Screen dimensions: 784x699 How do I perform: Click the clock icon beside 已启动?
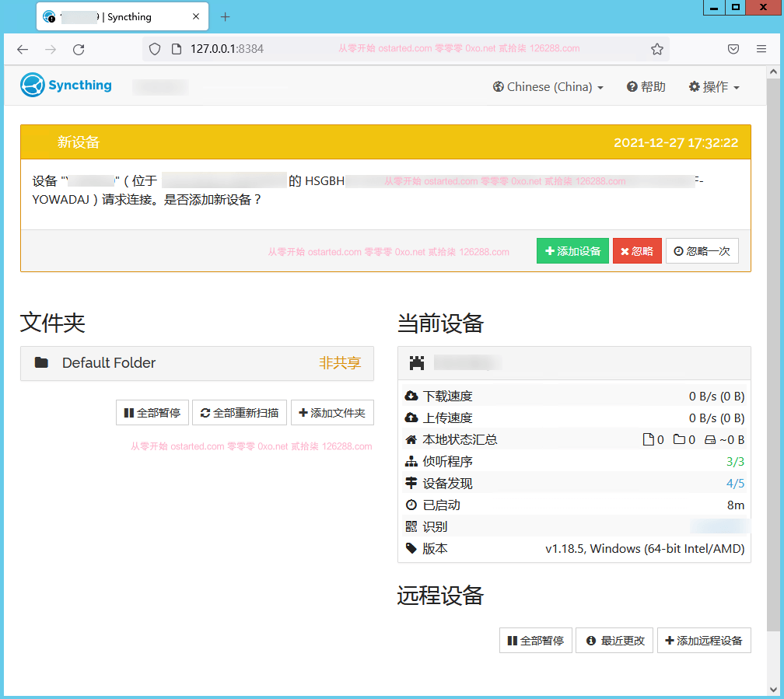click(x=411, y=505)
